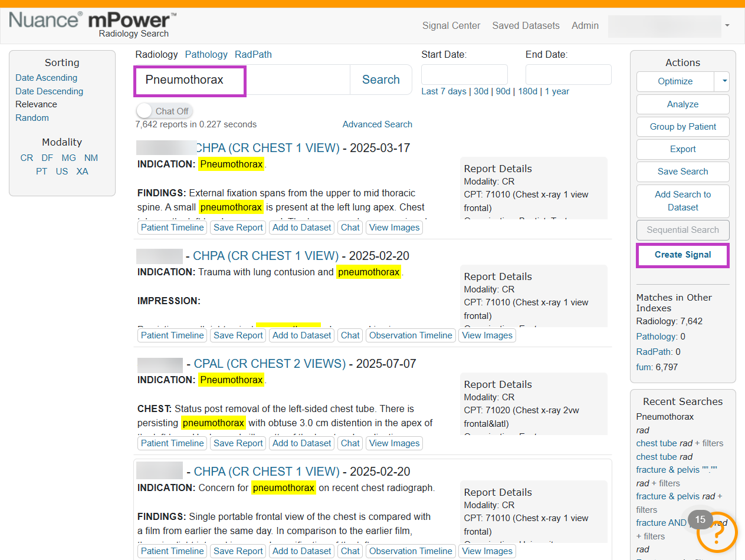Click the Analyze button
The image size is (745, 560).
(x=683, y=104)
